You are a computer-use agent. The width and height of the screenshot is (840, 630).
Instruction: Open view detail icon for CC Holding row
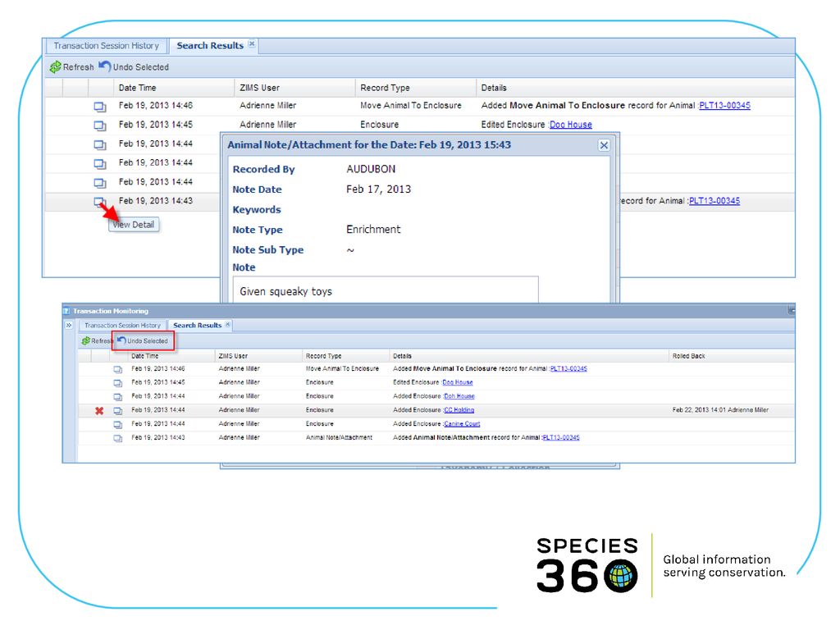coord(118,411)
